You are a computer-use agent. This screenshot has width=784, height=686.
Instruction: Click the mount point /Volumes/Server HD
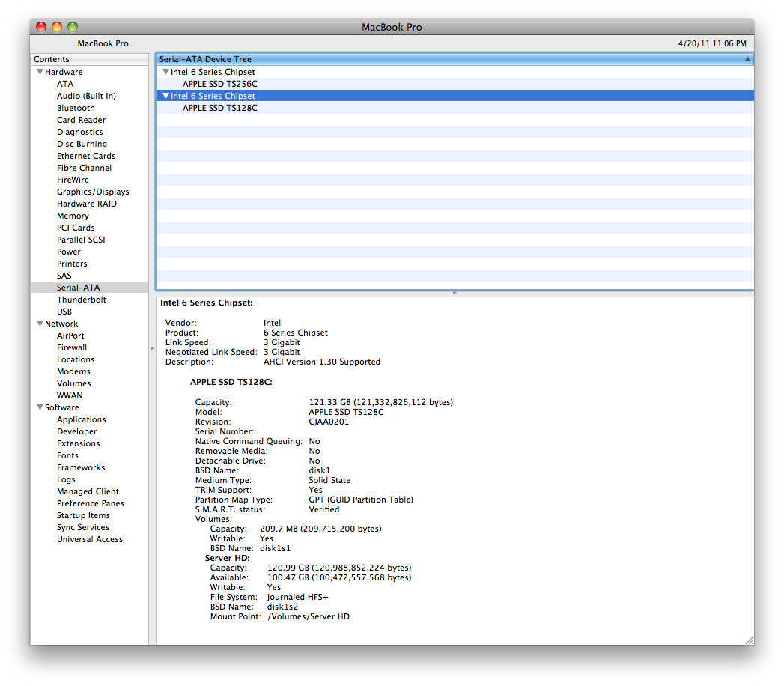click(x=309, y=616)
